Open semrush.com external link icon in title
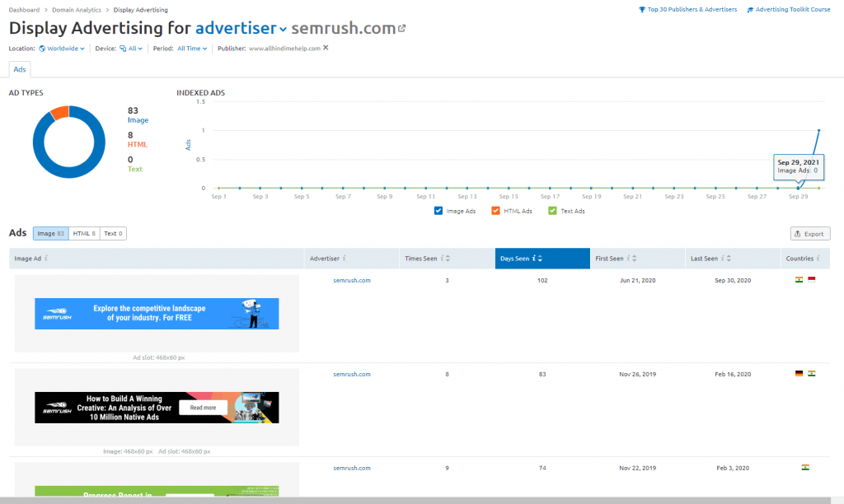This screenshot has width=844, height=504. pyautogui.click(x=402, y=29)
